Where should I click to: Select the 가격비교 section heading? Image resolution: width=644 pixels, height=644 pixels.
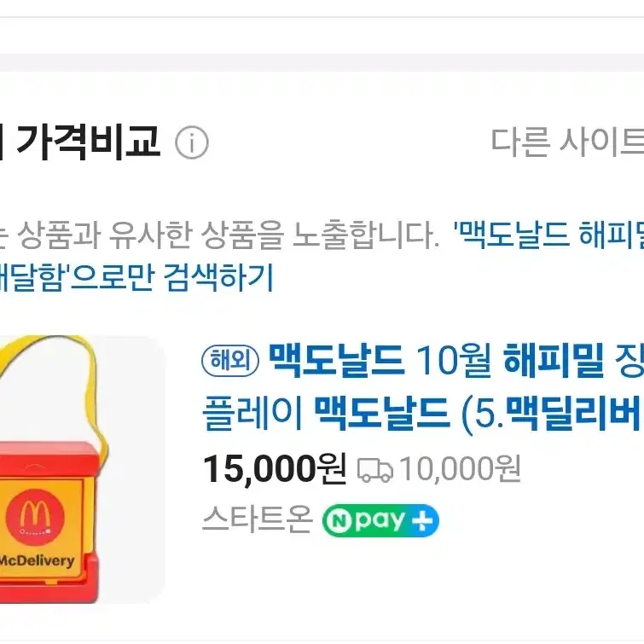(x=88, y=142)
